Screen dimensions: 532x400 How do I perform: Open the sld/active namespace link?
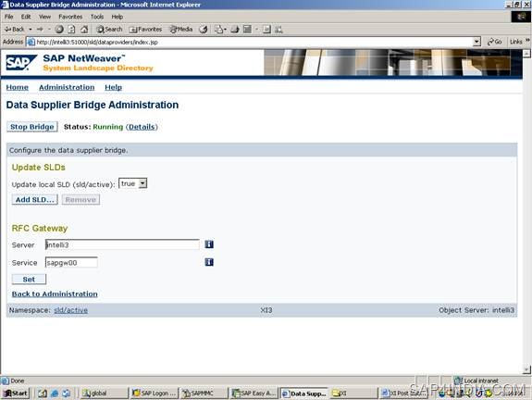coord(70,310)
